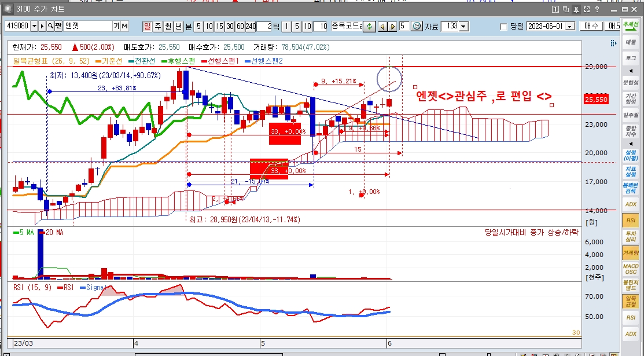The width and height of the screenshot is (644, 356).
Task: Select the 240 minute interval button
Action: tap(251, 26)
